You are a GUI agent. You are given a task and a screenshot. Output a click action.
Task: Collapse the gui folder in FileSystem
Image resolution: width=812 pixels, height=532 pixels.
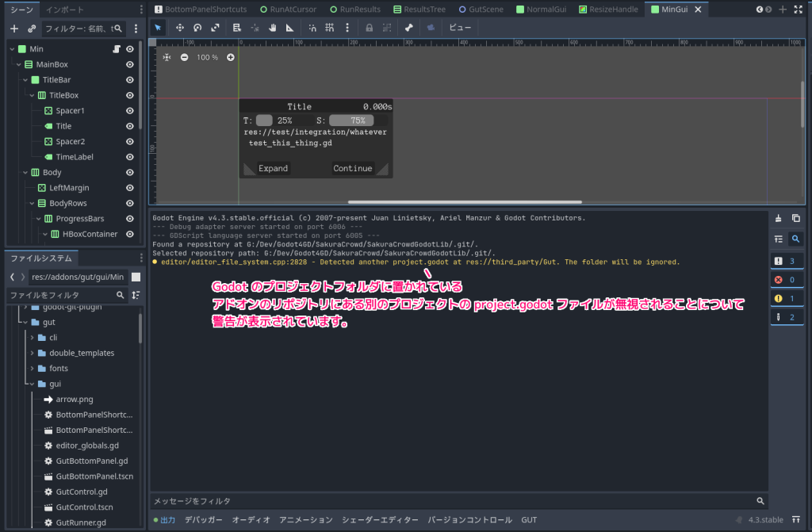[32, 384]
